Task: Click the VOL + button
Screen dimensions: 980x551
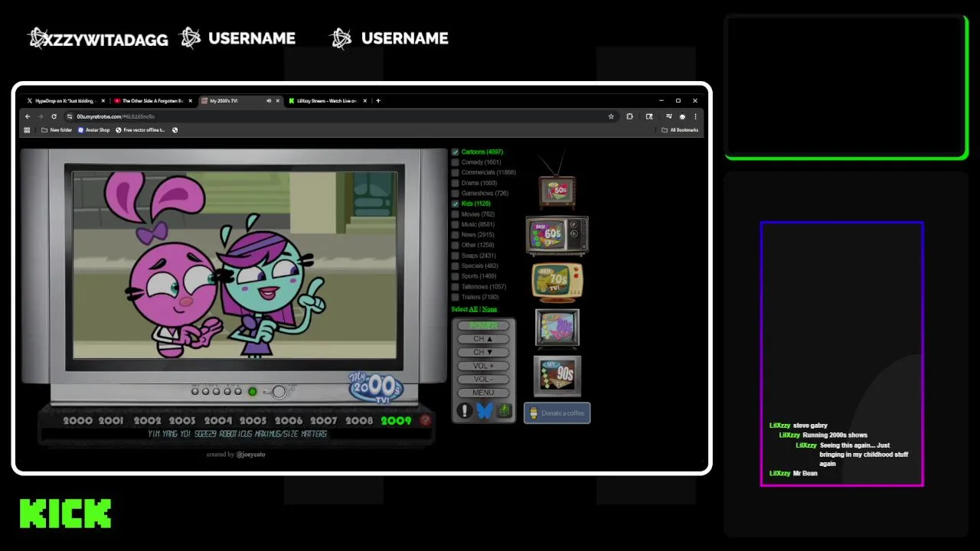Action: point(483,366)
